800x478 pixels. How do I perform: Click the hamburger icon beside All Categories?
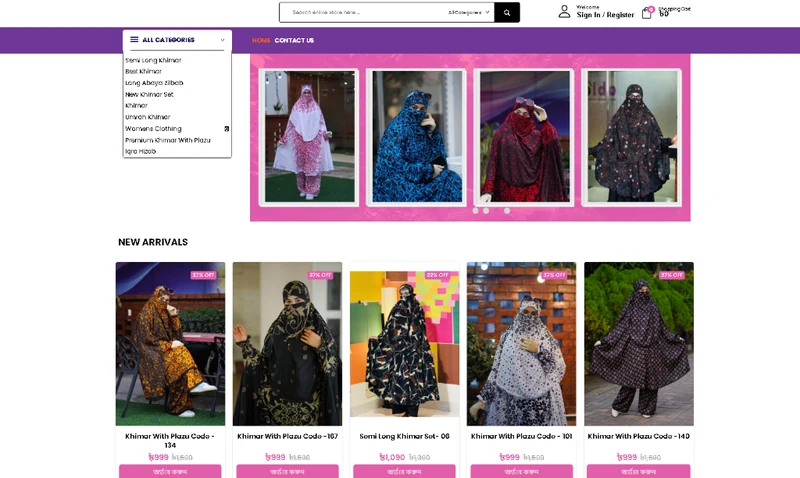point(134,39)
